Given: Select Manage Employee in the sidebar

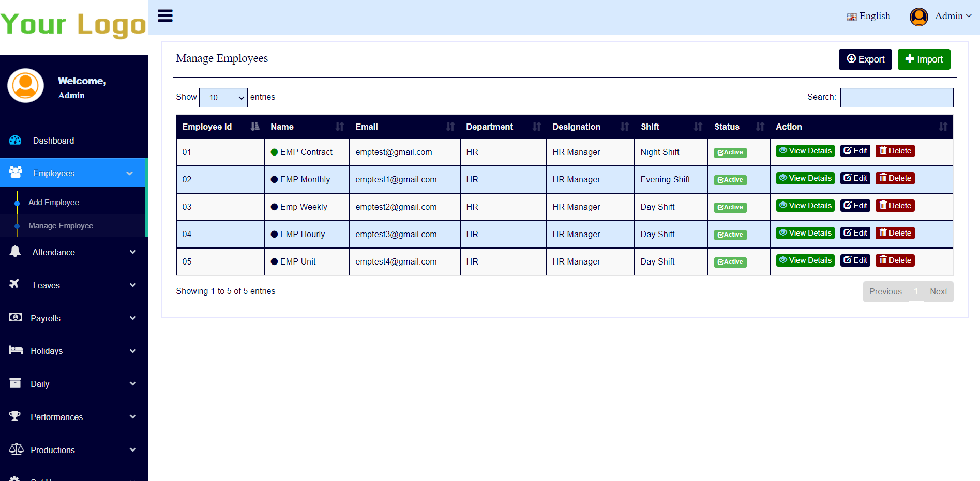Looking at the screenshot, I should 61,225.
